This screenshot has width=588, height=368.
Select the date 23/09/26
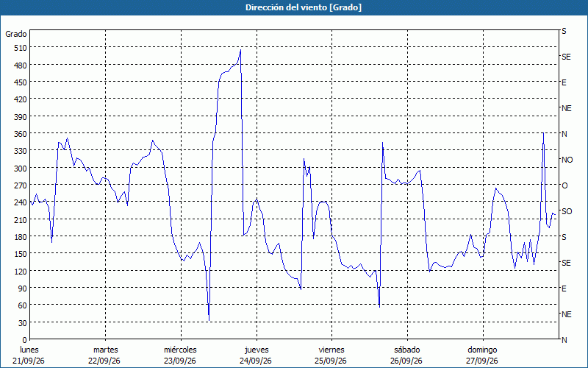click(x=180, y=361)
